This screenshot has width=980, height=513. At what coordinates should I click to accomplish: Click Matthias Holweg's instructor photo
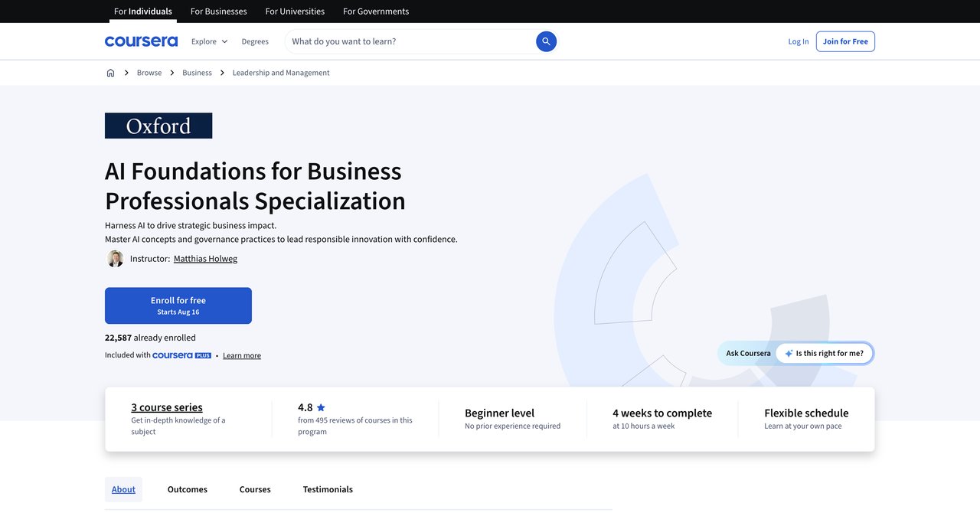116,259
